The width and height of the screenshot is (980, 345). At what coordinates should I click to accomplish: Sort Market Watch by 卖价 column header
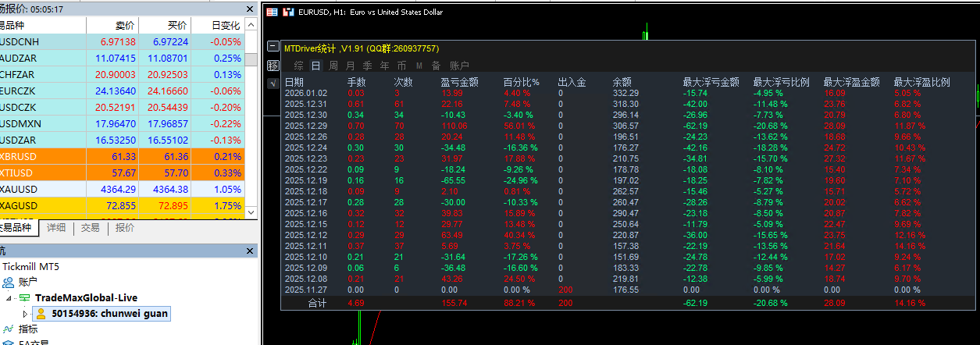(x=112, y=26)
